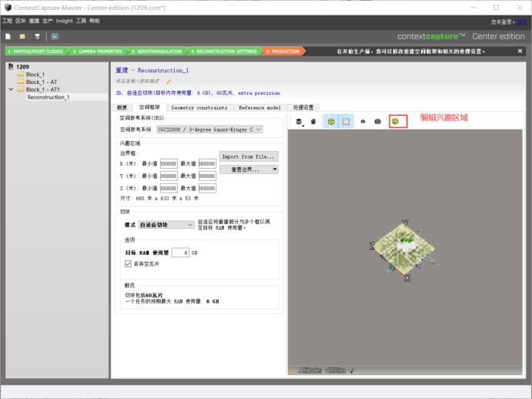The image size is (532, 399).
Task: Click the target RAM usage input field
Action: 180,253
